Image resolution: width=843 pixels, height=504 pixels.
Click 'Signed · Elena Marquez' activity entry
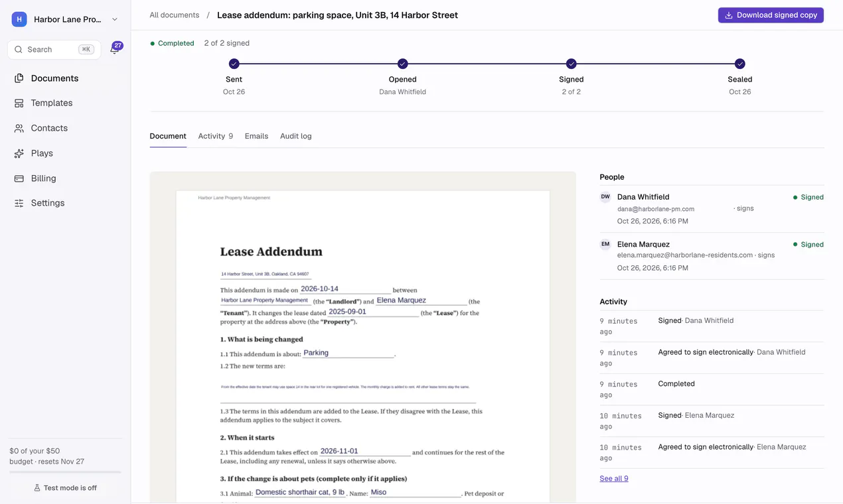coord(712,421)
